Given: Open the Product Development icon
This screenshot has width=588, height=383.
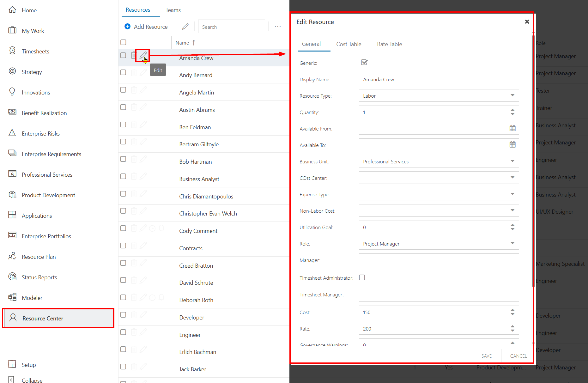Looking at the screenshot, I should coord(12,195).
